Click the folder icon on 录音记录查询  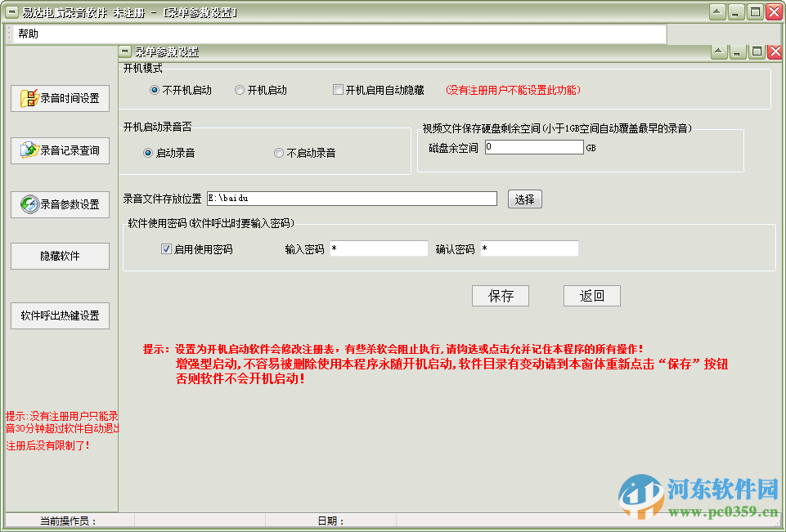click(29, 150)
